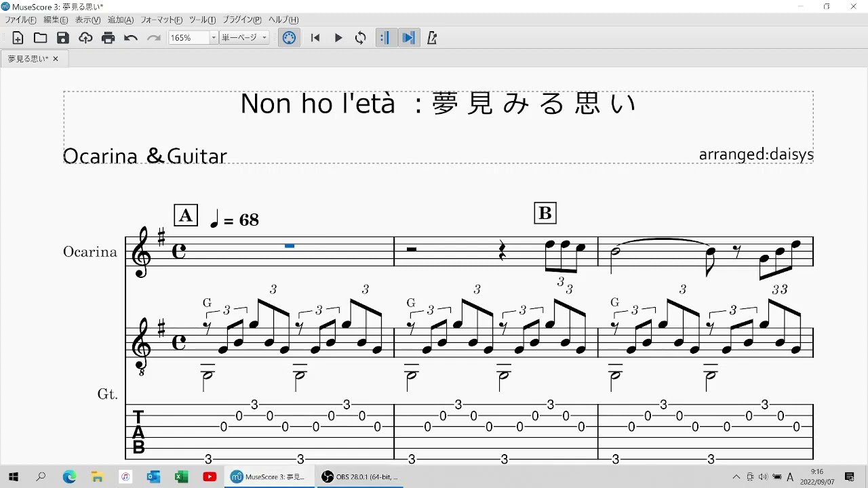Open iTunes from taskbar
This screenshot has width=868, height=488.
[x=125, y=476]
